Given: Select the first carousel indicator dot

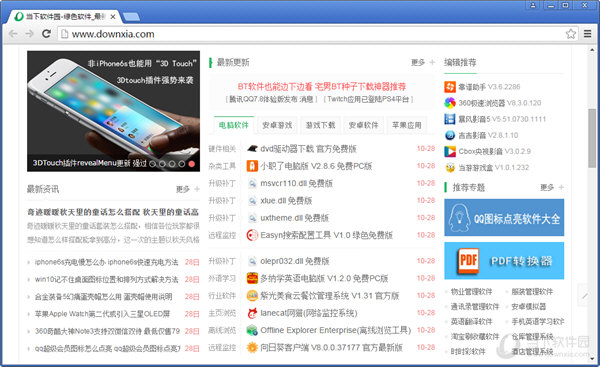Looking at the screenshot, I should click(x=153, y=164).
